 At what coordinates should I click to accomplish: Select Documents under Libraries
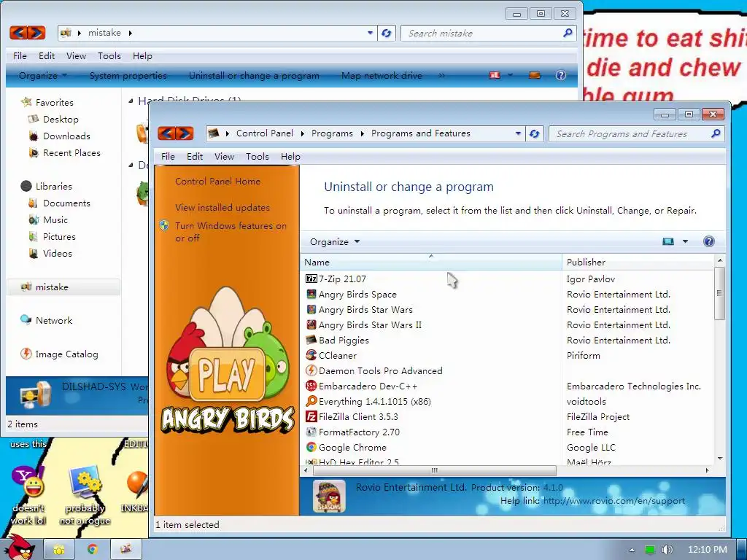(x=66, y=203)
